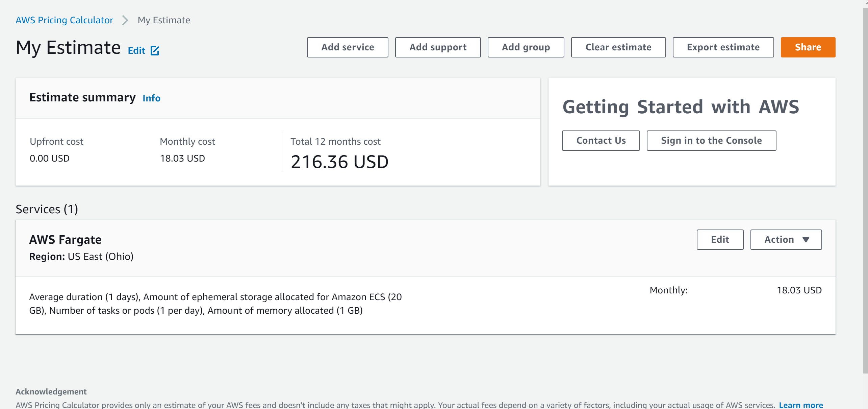
Task: Click the Add support button
Action: coord(438,47)
